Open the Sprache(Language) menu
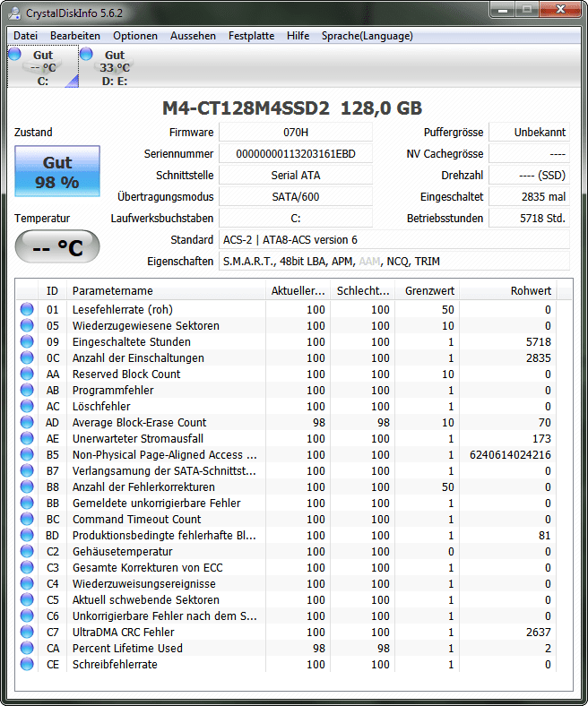The height and width of the screenshot is (706, 588). (x=367, y=36)
